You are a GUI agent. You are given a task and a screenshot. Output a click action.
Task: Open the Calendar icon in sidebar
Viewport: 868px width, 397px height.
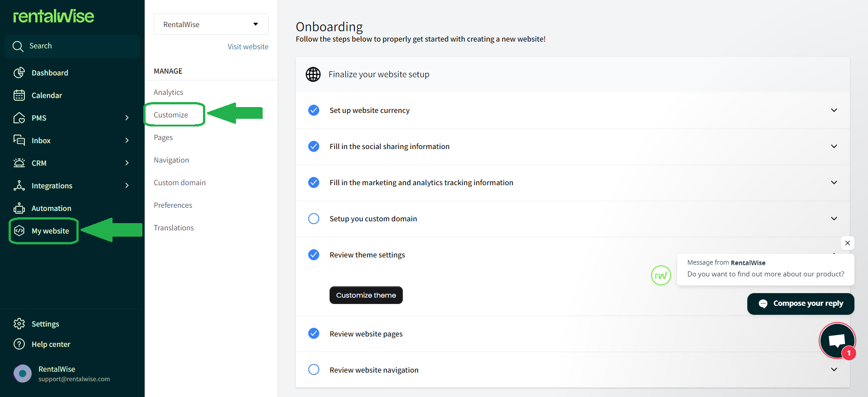[19, 95]
